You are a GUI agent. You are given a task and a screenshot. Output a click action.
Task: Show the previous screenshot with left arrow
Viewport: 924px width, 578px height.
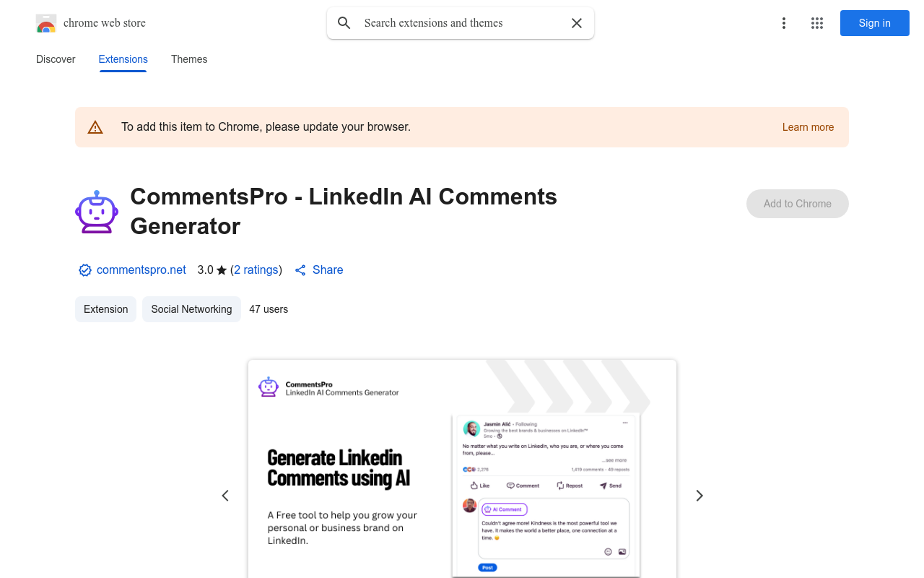[225, 496]
